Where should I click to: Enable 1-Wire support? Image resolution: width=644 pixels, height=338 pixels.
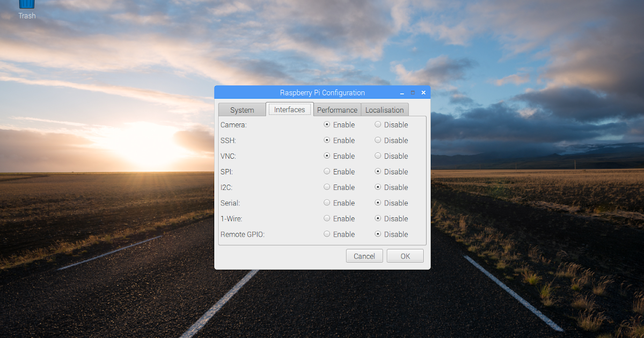(327, 218)
